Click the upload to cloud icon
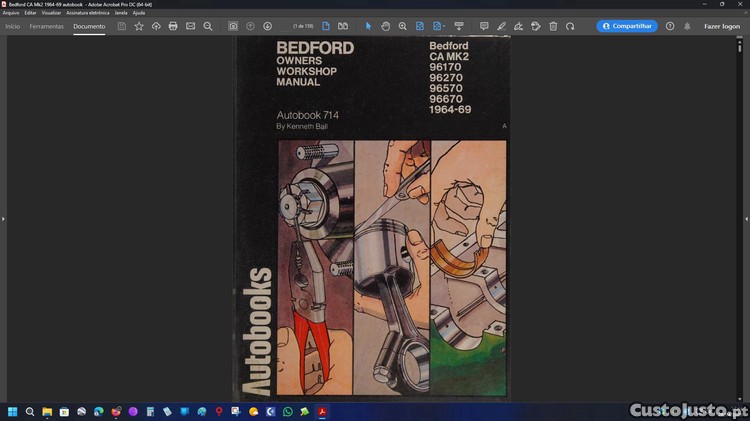This screenshot has width=750, height=421. 156,26
